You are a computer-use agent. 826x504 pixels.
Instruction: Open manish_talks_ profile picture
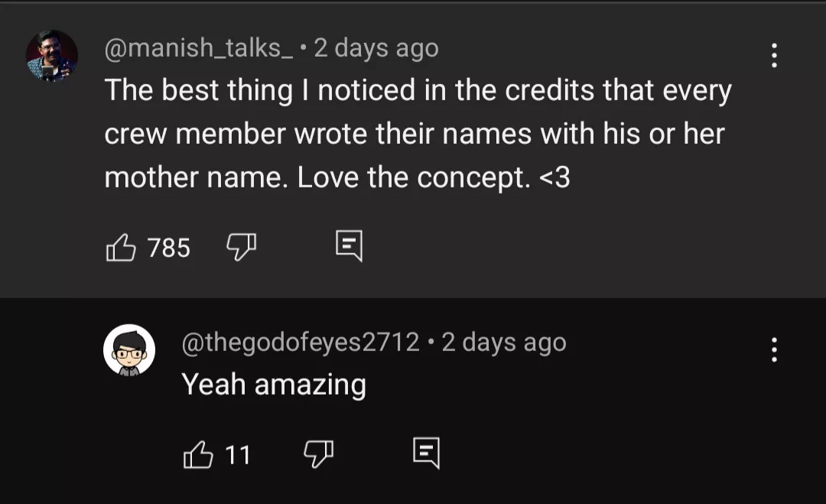52,56
